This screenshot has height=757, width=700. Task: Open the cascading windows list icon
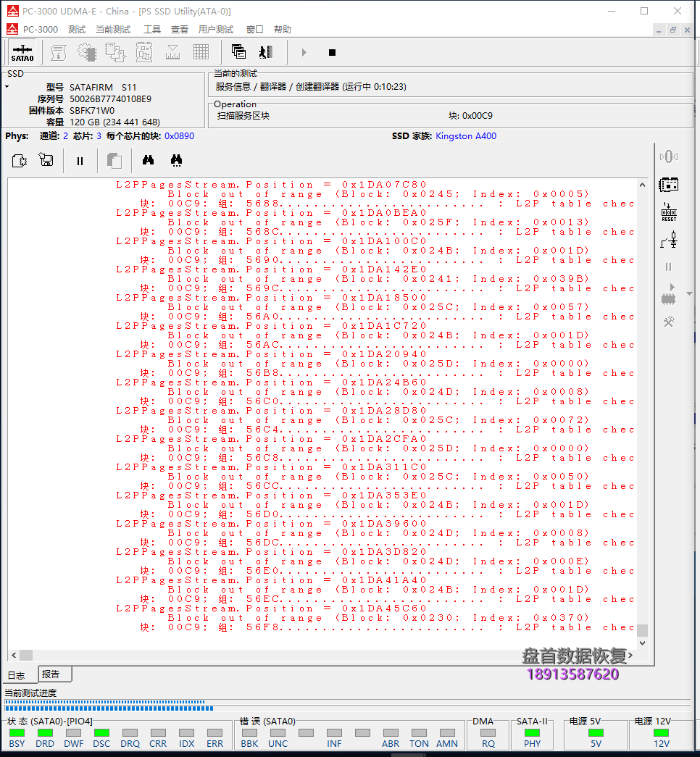coord(238,51)
